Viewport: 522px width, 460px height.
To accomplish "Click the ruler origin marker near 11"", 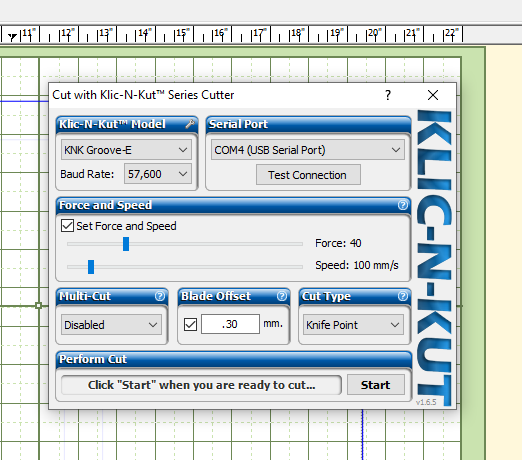I will coord(12,36).
